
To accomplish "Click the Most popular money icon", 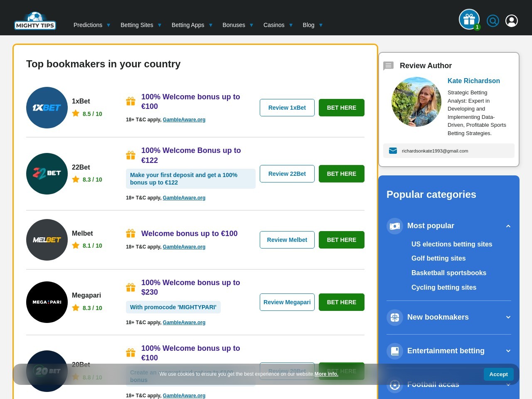I will pyautogui.click(x=395, y=226).
